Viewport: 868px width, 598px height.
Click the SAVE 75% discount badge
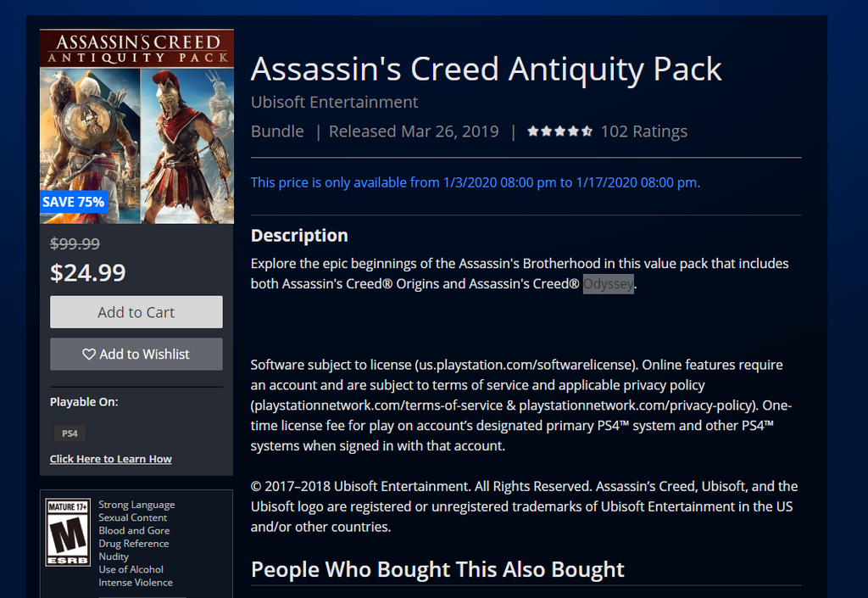coord(74,202)
